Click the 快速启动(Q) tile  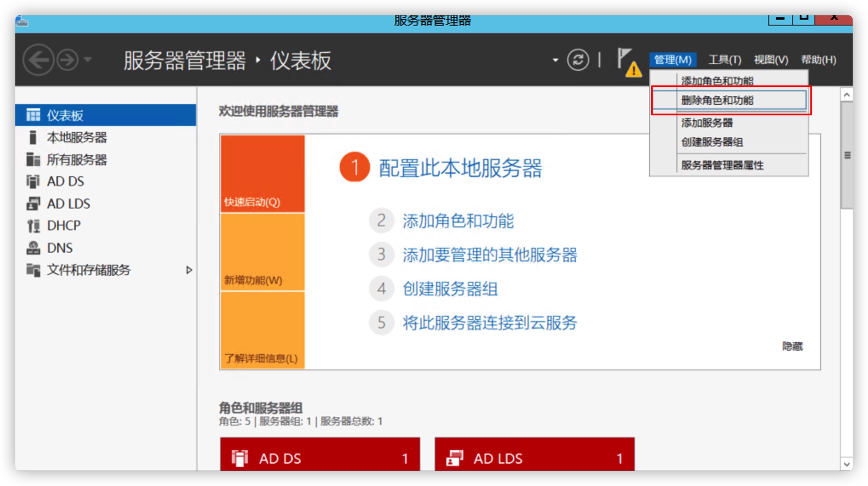tap(263, 174)
